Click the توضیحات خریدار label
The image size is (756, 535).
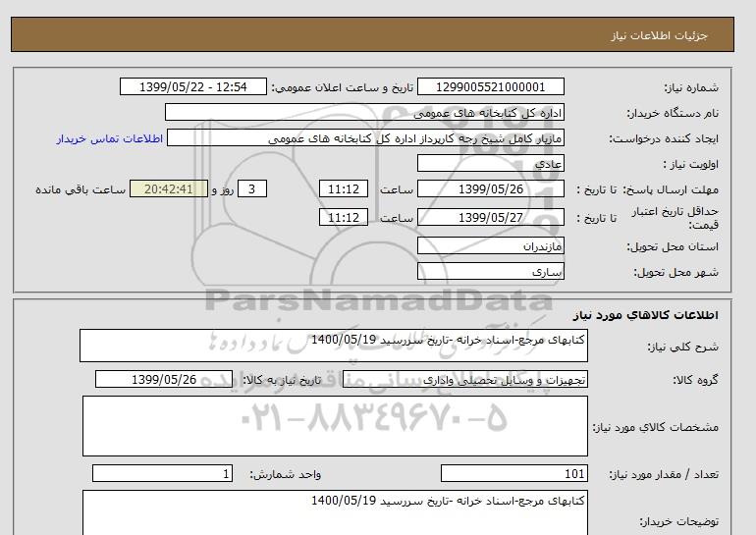pyautogui.click(x=678, y=521)
